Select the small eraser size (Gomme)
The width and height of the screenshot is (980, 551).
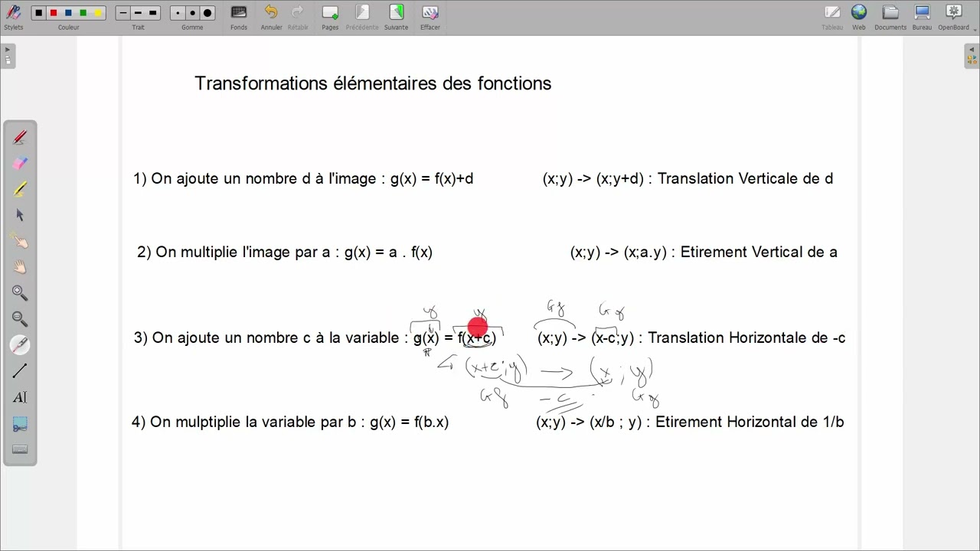coord(178,13)
